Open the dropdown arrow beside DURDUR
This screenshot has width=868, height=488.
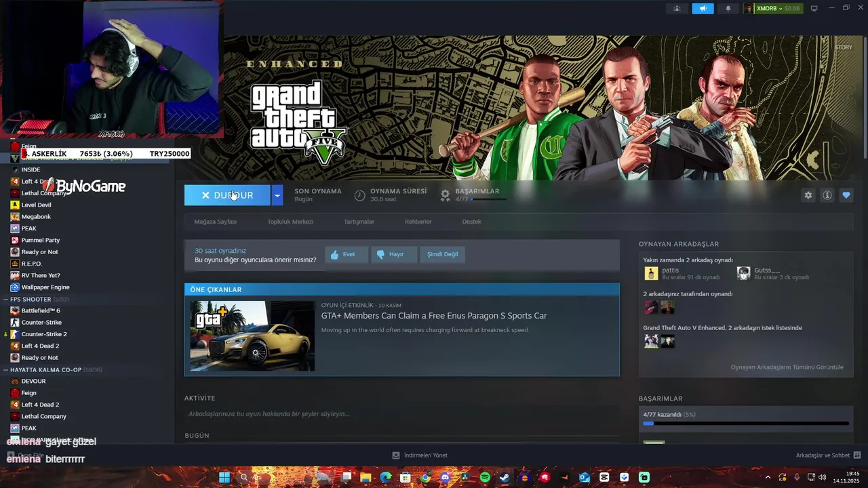(277, 195)
